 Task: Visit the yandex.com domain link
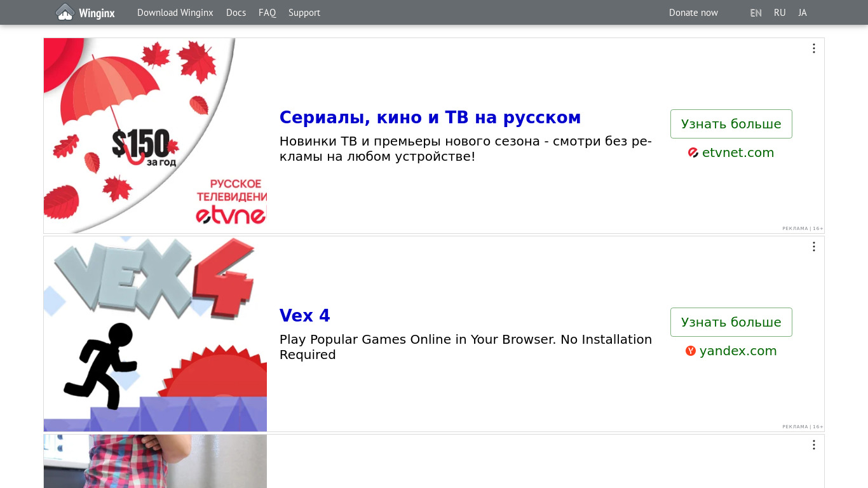738,351
